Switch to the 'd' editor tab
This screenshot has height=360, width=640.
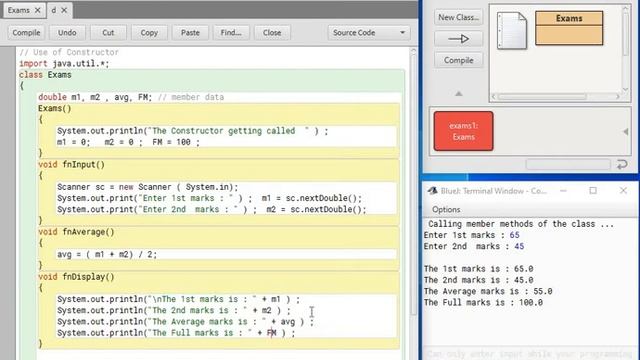tap(53, 10)
